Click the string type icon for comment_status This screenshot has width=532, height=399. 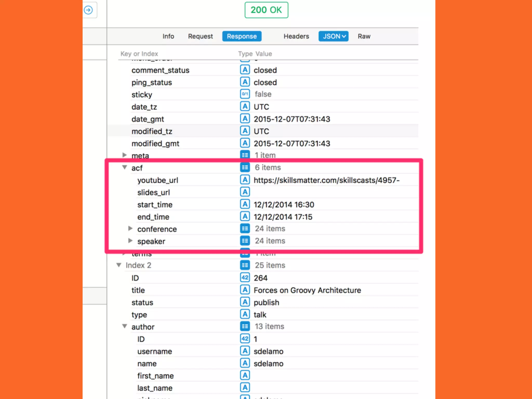[245, 70]
